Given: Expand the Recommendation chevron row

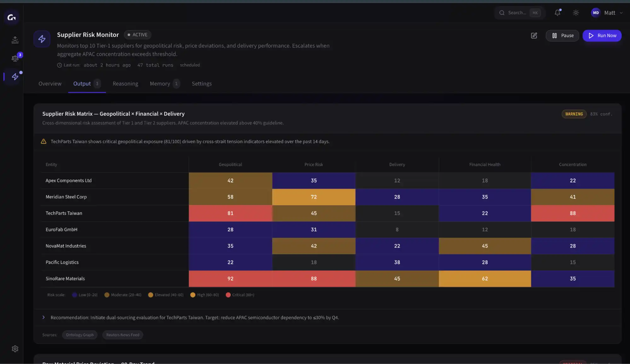Looking at the screenshot, I should tap(43, 317).
